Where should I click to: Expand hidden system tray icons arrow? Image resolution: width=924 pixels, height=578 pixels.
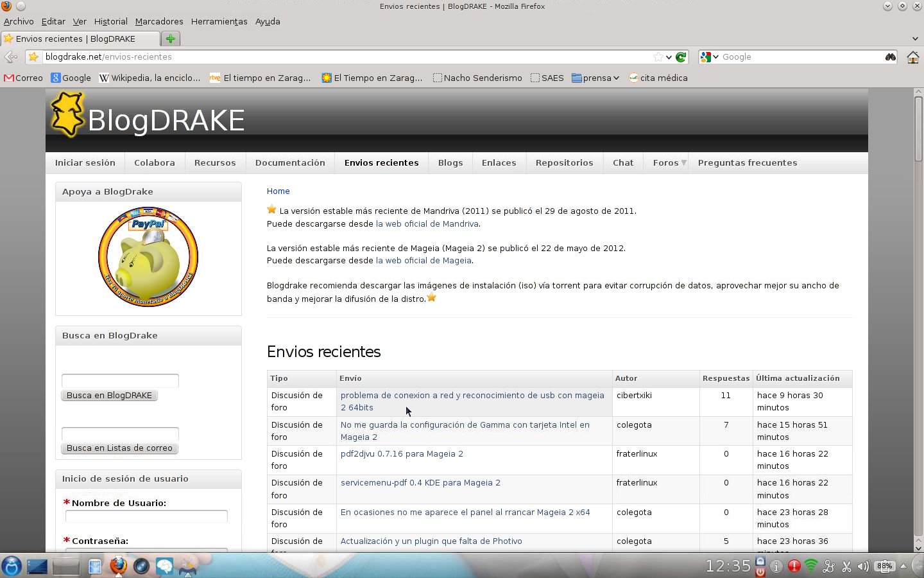[903, 566]
